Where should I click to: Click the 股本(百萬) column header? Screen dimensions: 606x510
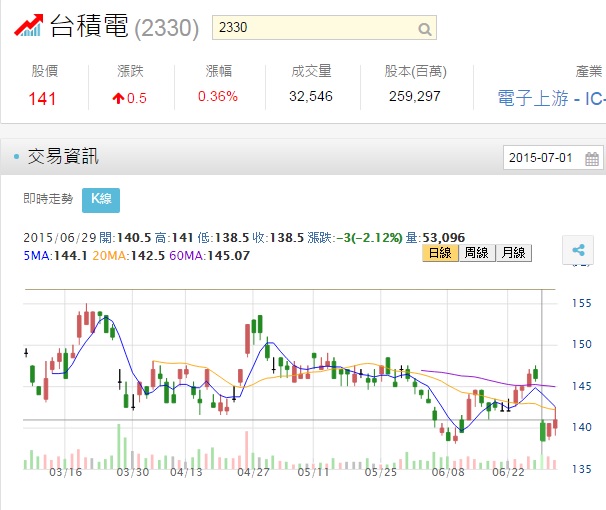pos(415,71)
